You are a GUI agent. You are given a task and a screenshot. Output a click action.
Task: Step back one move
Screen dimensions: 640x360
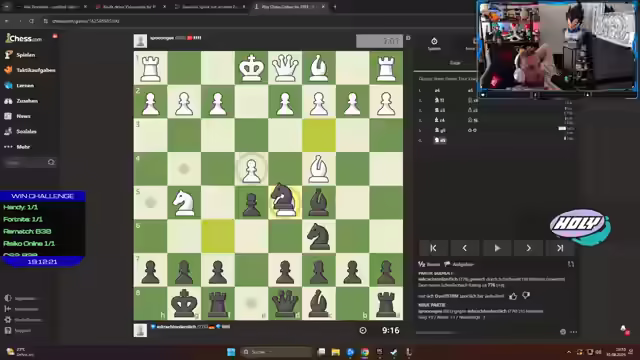[465, 248]
